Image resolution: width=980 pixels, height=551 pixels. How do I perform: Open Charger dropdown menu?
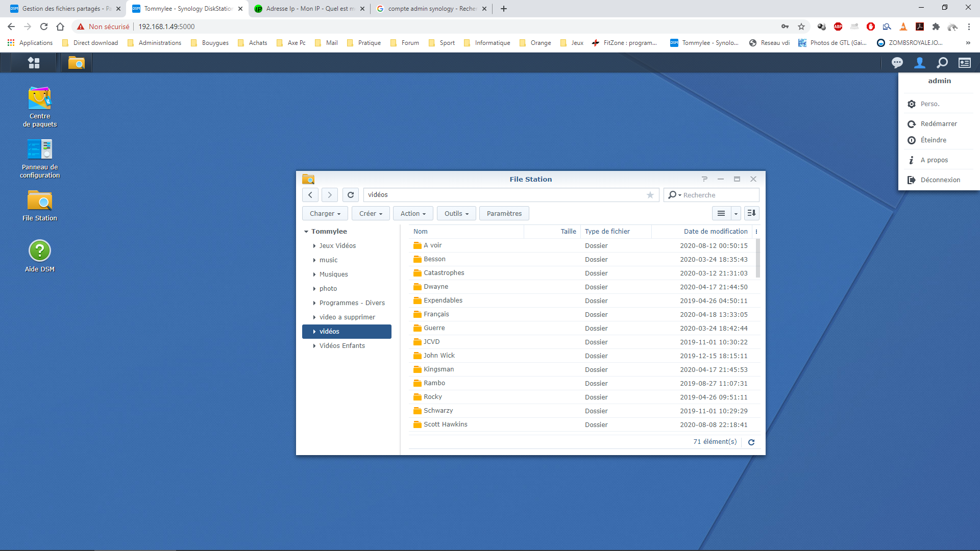coord(325,213)
